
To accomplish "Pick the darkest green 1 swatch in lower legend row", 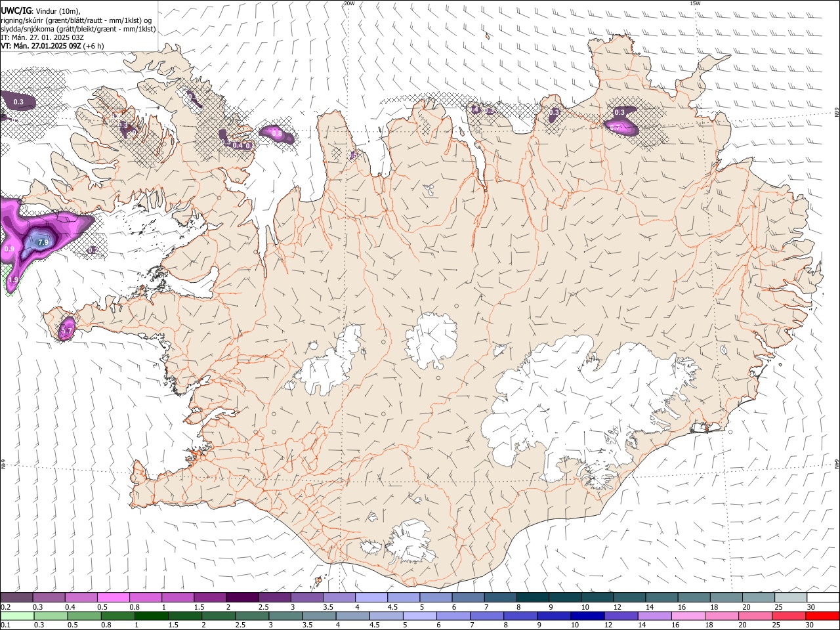I will 152,616.
